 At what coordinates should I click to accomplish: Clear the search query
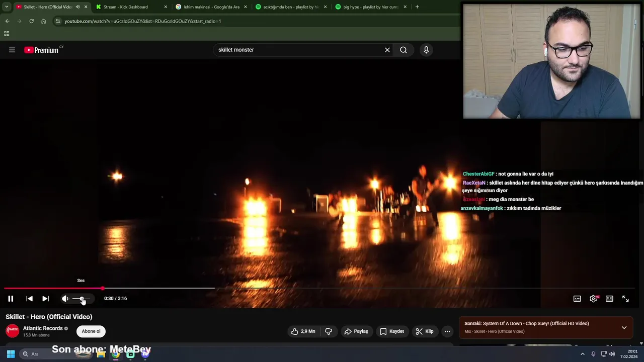387,50
